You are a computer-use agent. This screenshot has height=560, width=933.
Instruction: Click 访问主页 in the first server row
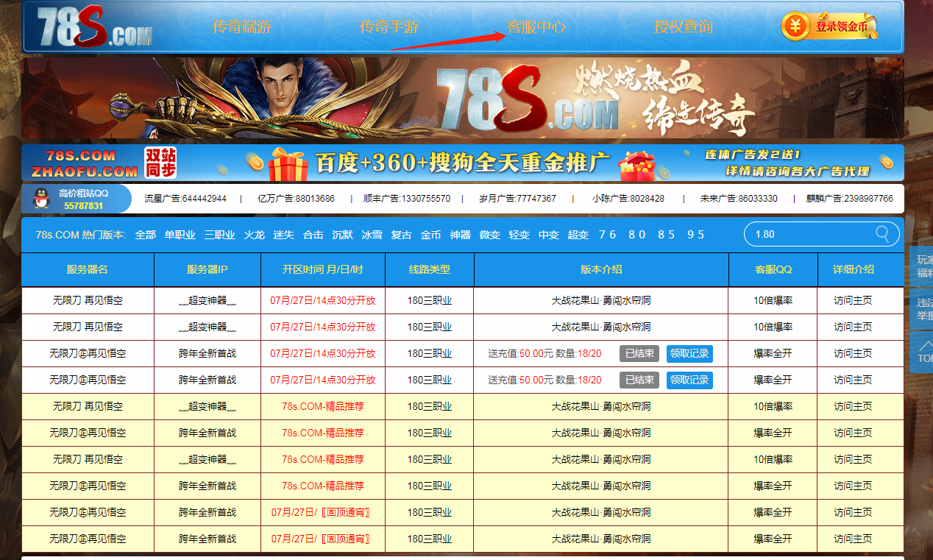point(853,300)
